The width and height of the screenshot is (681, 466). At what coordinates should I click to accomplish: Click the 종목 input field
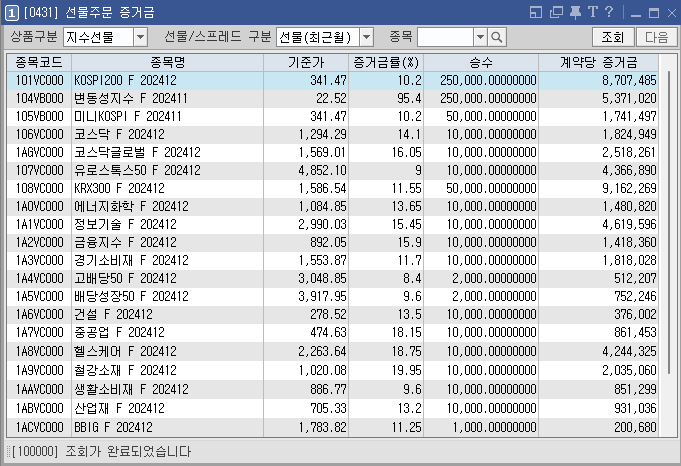[x=445, y=37]
